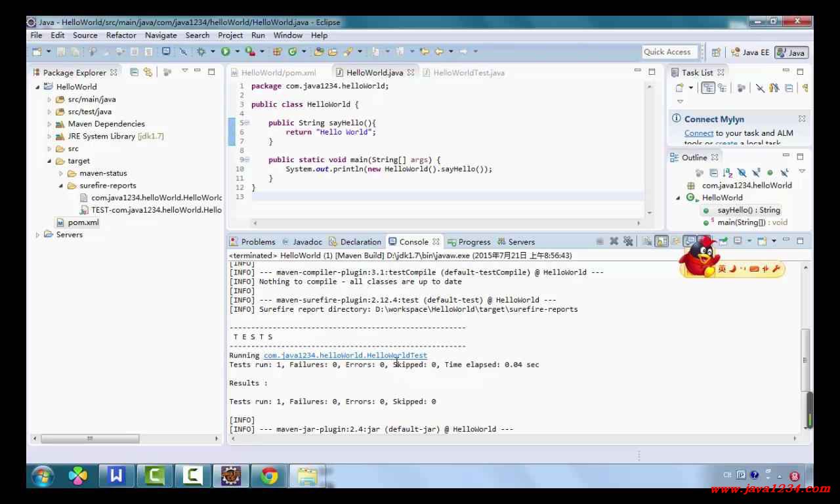Click the Connect link in Mylyn panel
The height and width of the screenshot is (504, 840).
[699, 133]
